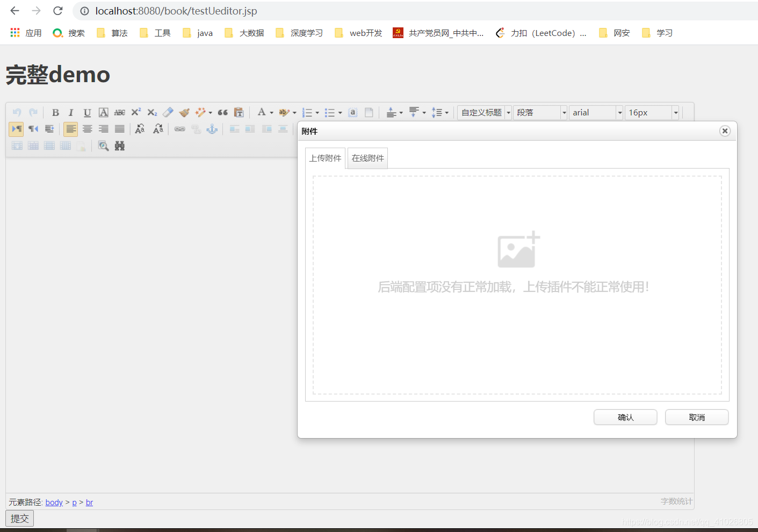Open the paragraph bottom spacing dropdown
This screenshot has height=532, width=758.
[x=424, y=113]
